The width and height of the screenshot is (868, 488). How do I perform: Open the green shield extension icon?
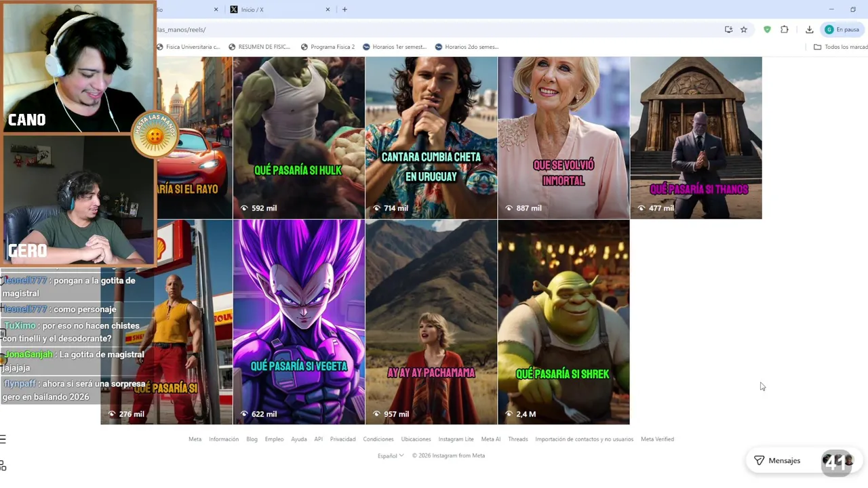(x=767, y=30)
